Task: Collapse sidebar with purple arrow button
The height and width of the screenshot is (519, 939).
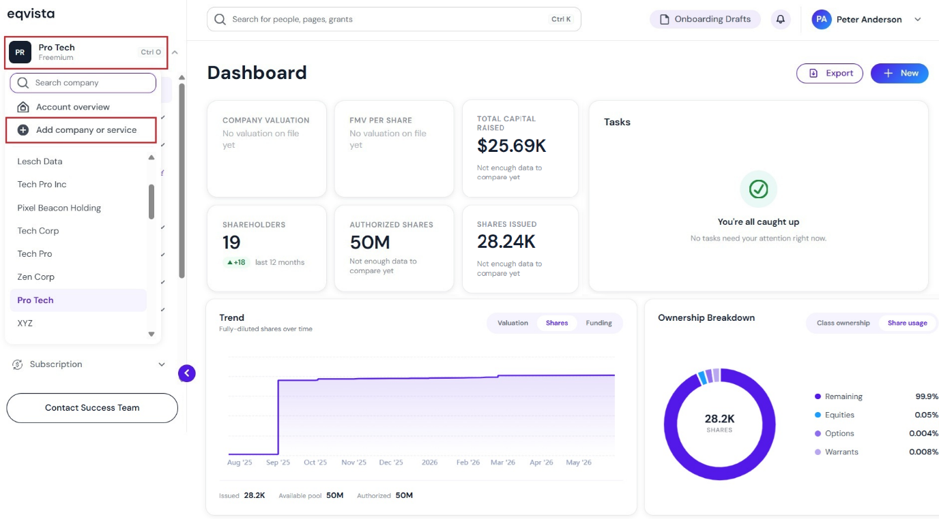Action: [187, 374]
